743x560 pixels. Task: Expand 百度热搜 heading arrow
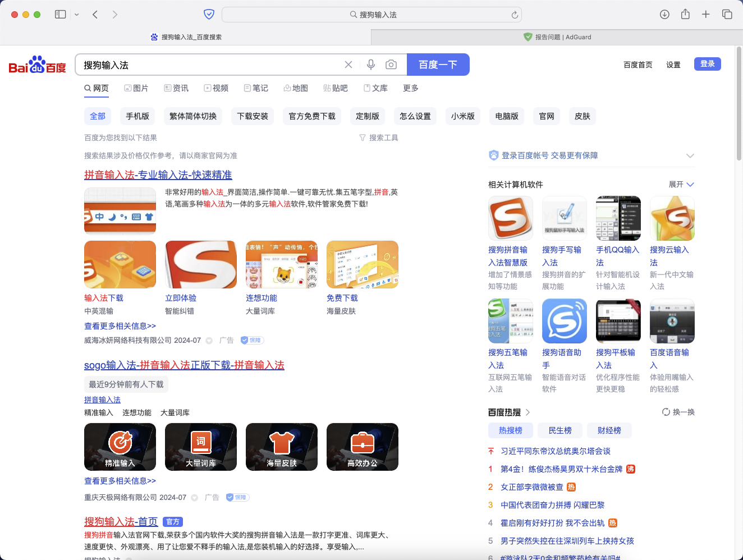pos(528,412)
